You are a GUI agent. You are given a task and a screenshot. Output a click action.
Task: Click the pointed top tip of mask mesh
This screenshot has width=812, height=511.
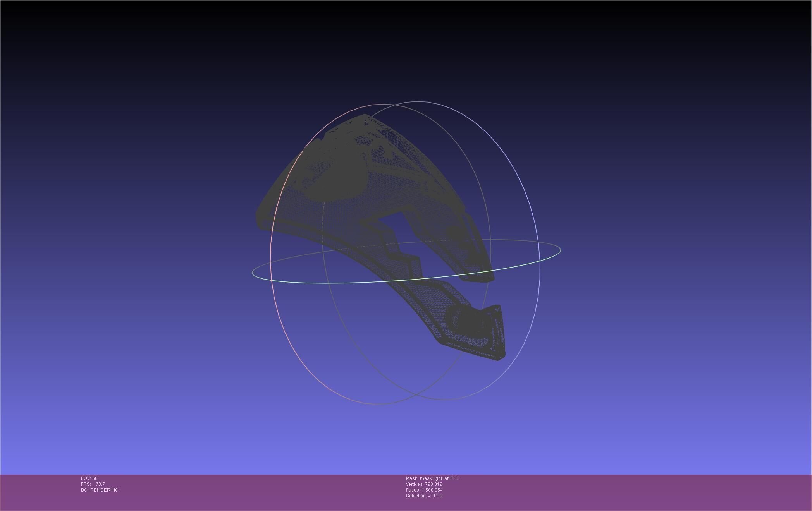tap(364, 115)
